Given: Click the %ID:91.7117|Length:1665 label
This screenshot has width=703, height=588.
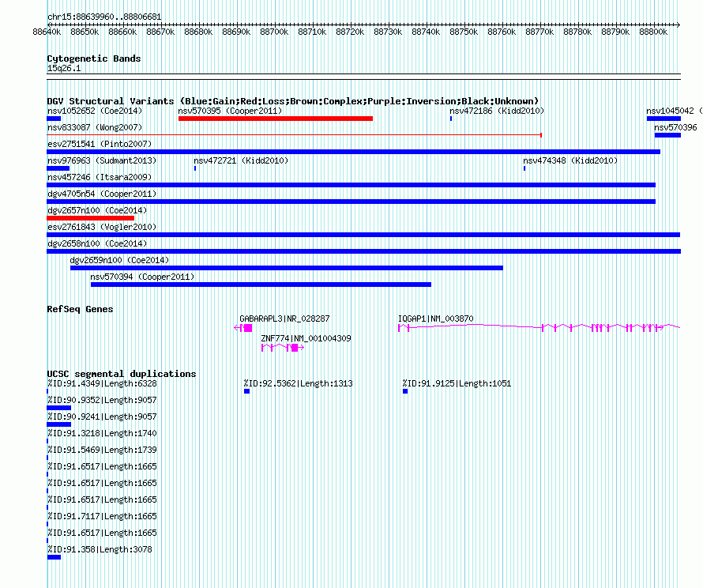Looking at the screenshot, I should 102,516.
